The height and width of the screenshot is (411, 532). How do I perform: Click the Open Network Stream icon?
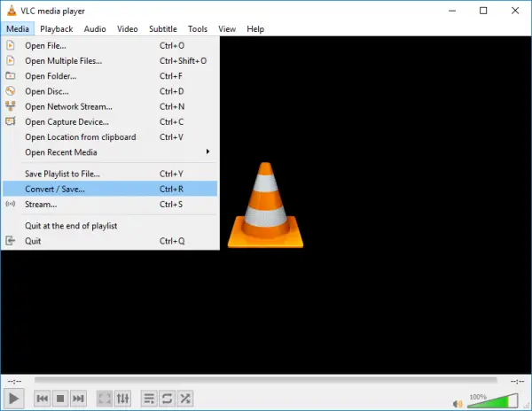11,106
